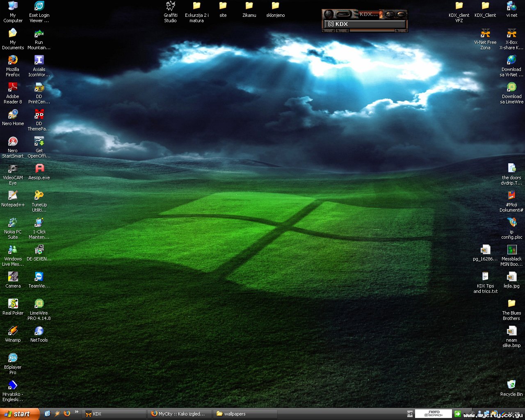Image resolution: width=525 pixels, height=420 pixels.
Task: Click the Zikamu desktop folder
Action: [x=249, y=9]
